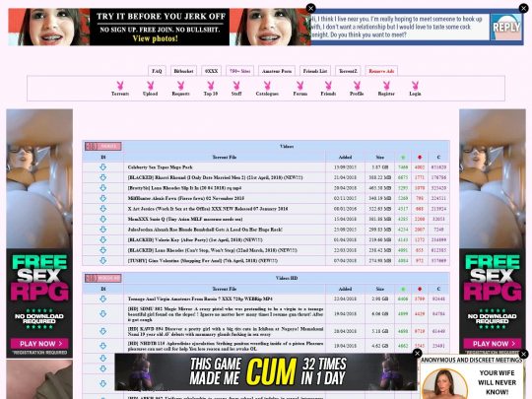The image size is (532, 399).
Task: Open the Friends List tab
Action: pyautogui.click(x=315, y=71)
